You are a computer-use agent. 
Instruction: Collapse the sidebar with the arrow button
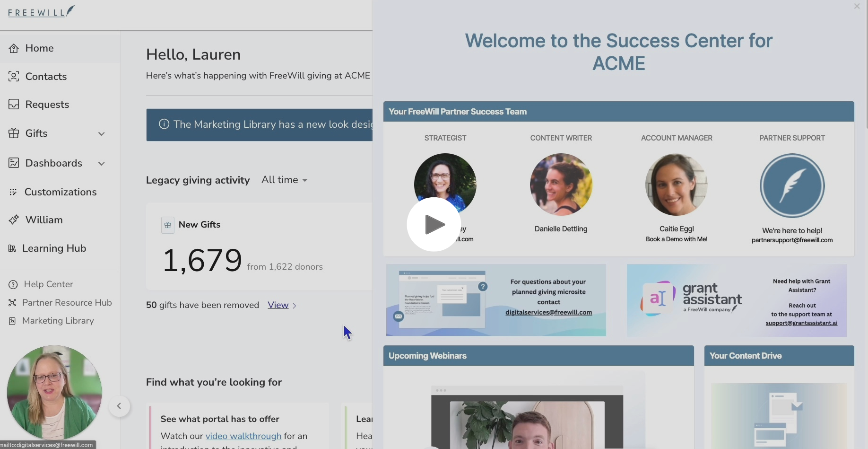[x=119, y=406]
